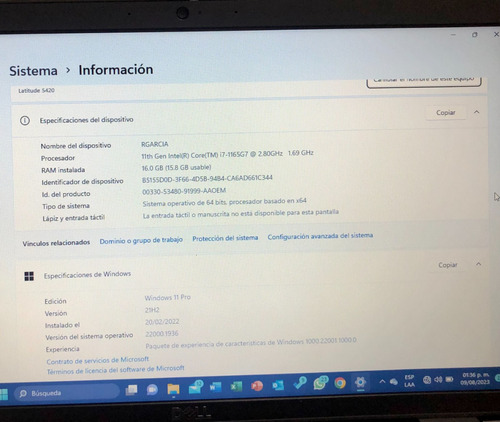
Task: Show hidden system tray icons
Action: click(382, 382)
